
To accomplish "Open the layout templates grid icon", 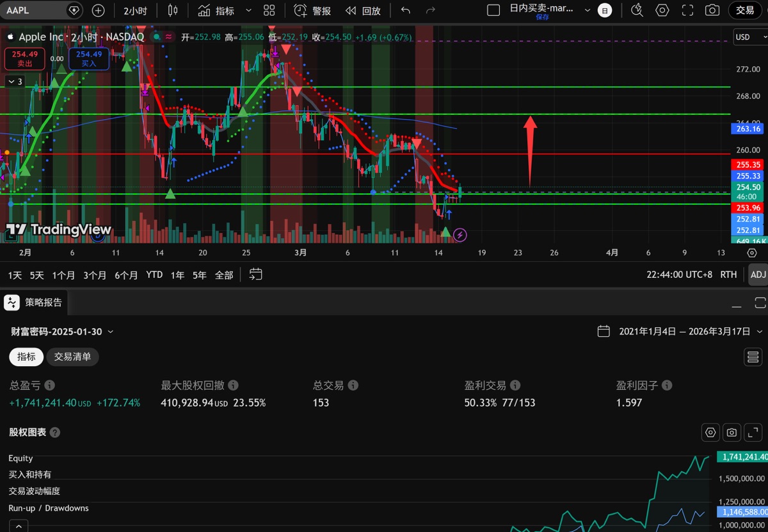I will click(269, 10).
